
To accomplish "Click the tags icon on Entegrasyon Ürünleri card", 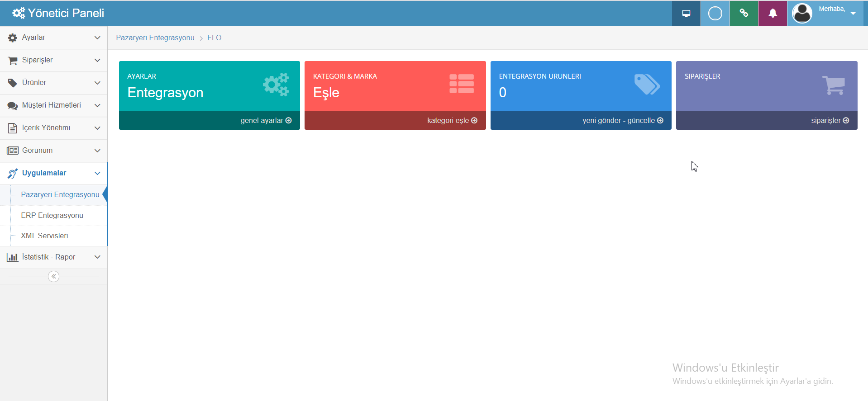I will click(647, 85).
